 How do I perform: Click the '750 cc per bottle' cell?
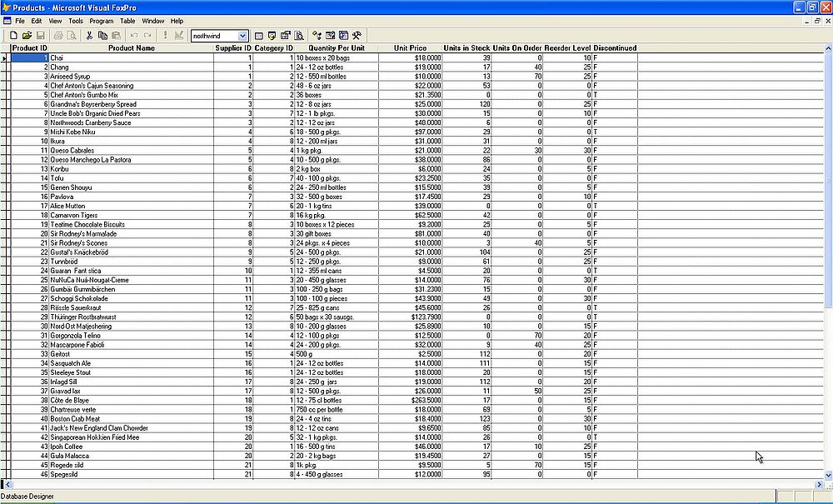pos(337,410)
